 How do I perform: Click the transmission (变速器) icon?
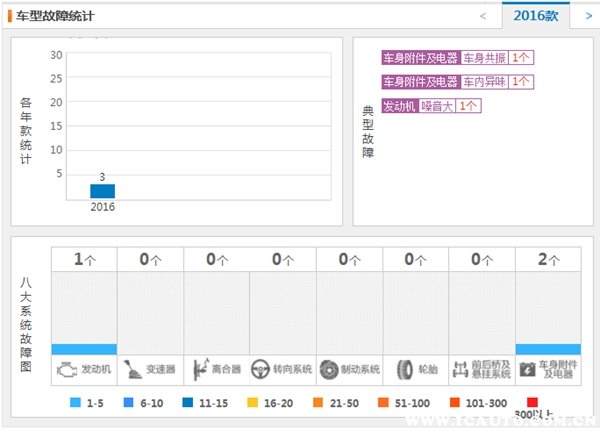pos(132,369)
